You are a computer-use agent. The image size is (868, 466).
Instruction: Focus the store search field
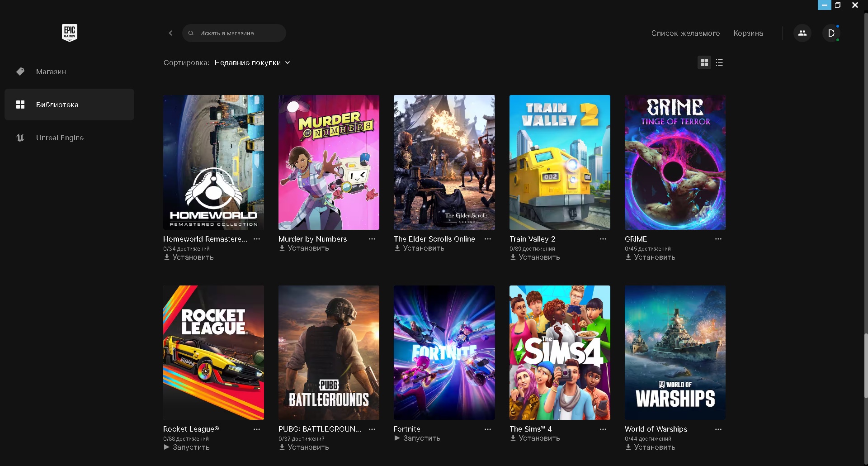point(234,33)
